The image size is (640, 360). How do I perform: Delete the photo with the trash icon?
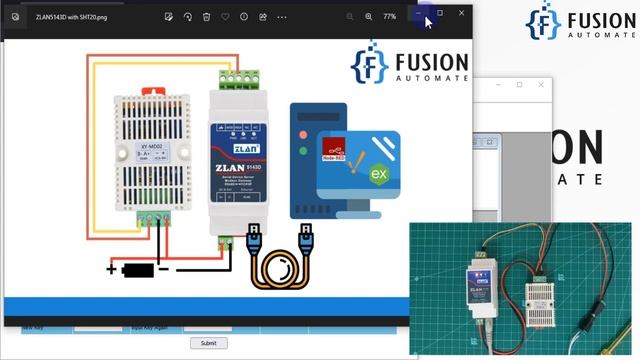207,17
